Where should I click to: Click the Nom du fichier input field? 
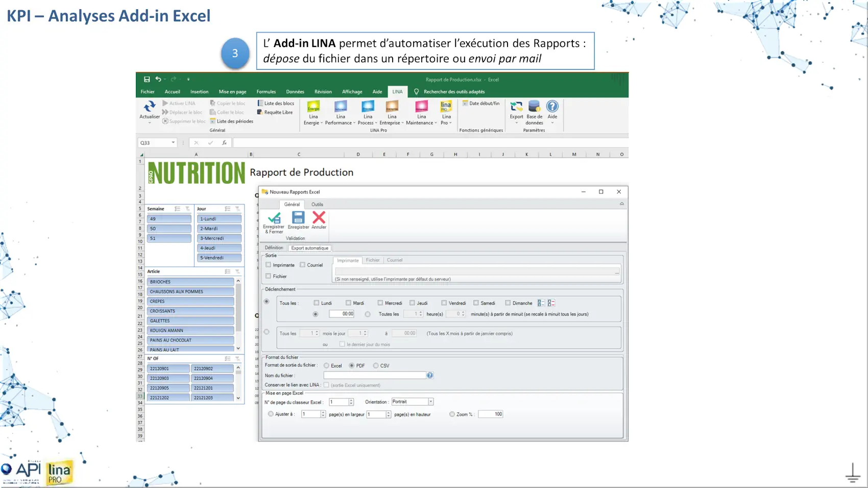375,375
